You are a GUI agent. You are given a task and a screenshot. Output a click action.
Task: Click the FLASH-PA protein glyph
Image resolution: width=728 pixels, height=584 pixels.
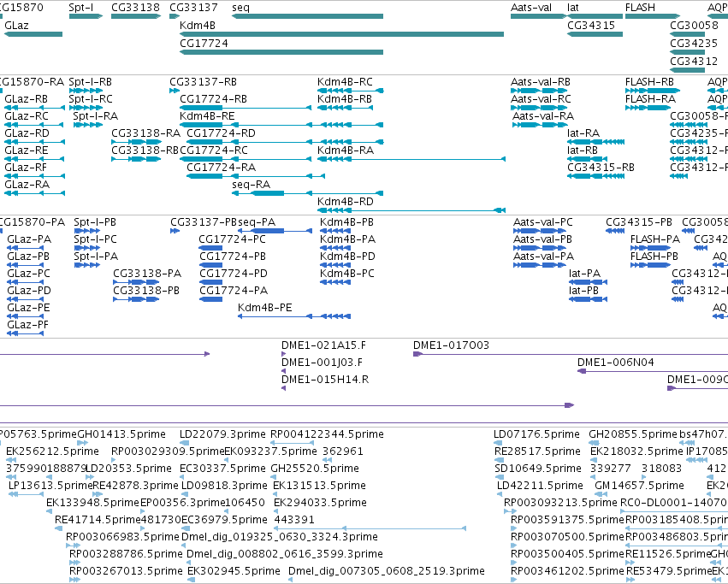(650, 248)
